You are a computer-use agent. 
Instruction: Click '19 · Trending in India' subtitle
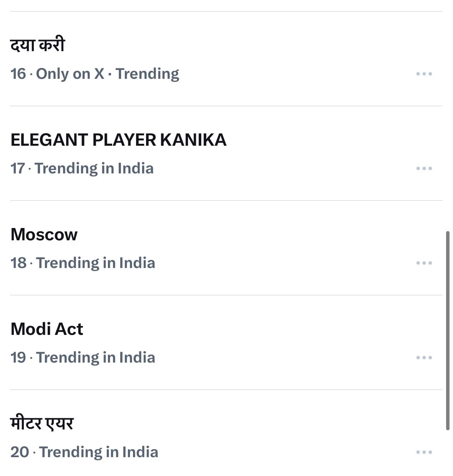tap(83, 358)
